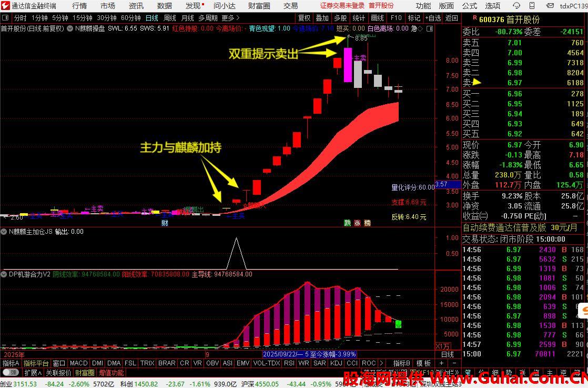Viewport: 588px width, 388px height.
Task: Open the 指标B selector
Action: (x=402, y=363)
